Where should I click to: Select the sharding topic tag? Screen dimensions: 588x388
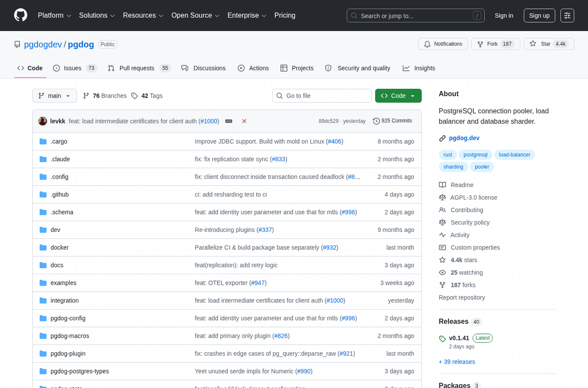click(x=453, y=167)
